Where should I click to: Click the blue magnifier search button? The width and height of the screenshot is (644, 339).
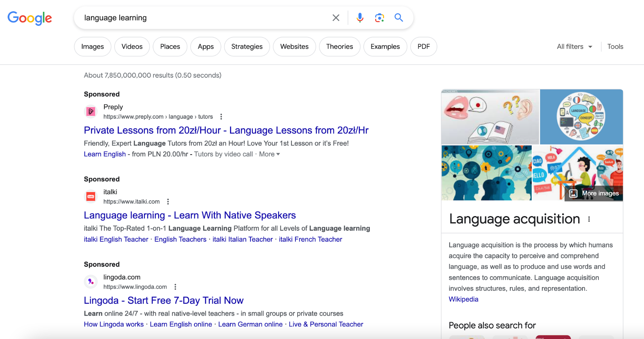(399, 17)
